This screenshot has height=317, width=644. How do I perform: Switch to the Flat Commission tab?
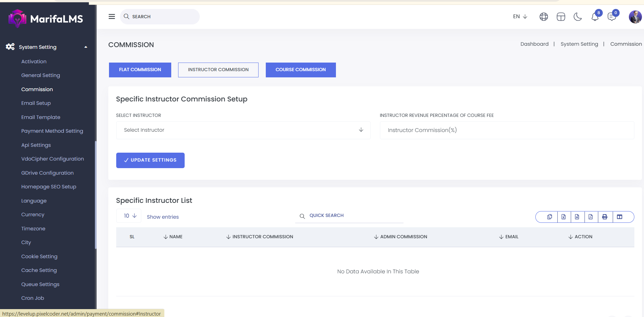pyautogui.click(x=140, y=70)
